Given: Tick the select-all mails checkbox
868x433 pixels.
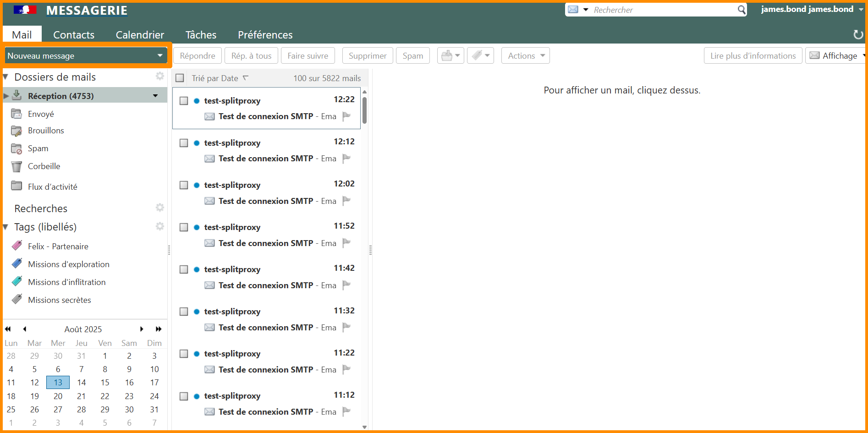Looking at the screenshot, I should [x=180, y=78].
